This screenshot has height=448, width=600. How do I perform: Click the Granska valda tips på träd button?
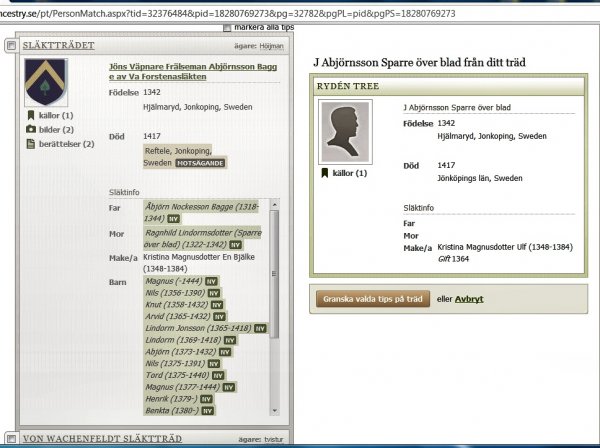[x=371, y=298]
